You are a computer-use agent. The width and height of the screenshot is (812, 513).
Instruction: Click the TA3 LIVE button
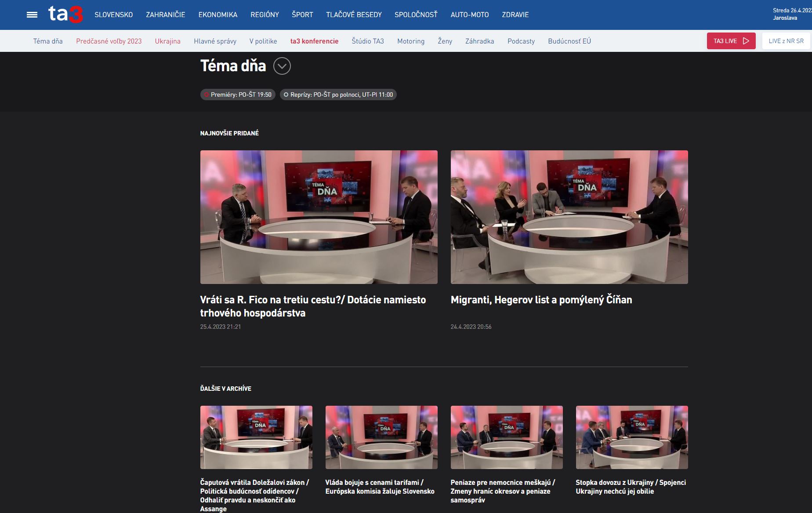731,41
